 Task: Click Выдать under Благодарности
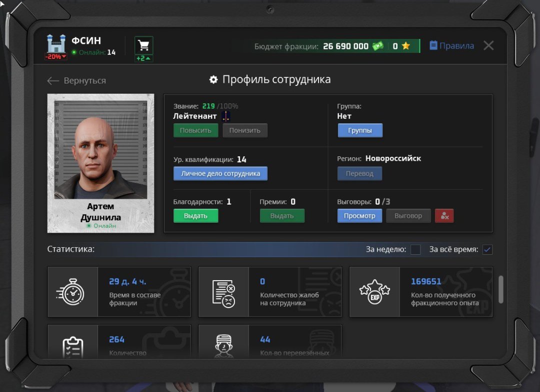coord(196,216)
